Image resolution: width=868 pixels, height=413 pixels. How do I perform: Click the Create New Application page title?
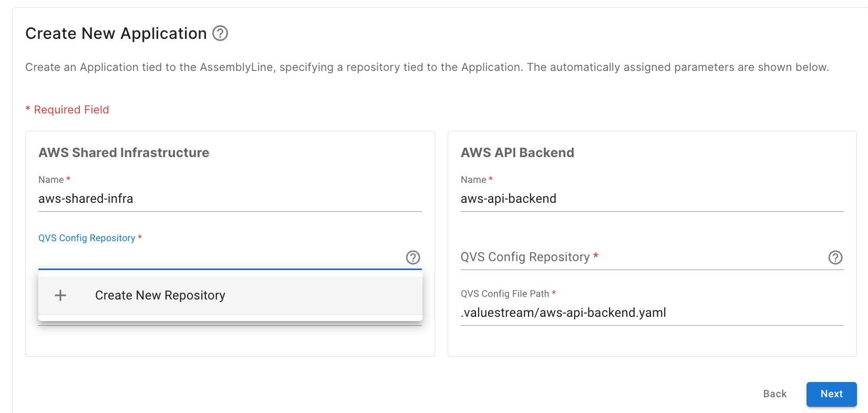[116, 34]
